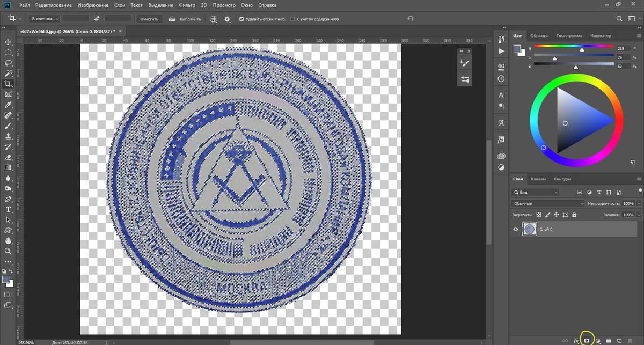Open the Фильтр menu

187,5
